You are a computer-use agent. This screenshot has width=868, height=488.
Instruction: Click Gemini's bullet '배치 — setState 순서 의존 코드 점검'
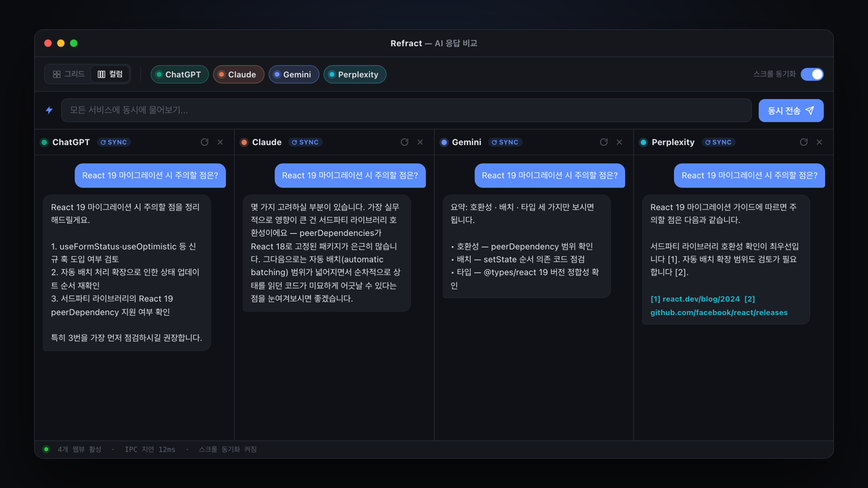pos(517,259)
